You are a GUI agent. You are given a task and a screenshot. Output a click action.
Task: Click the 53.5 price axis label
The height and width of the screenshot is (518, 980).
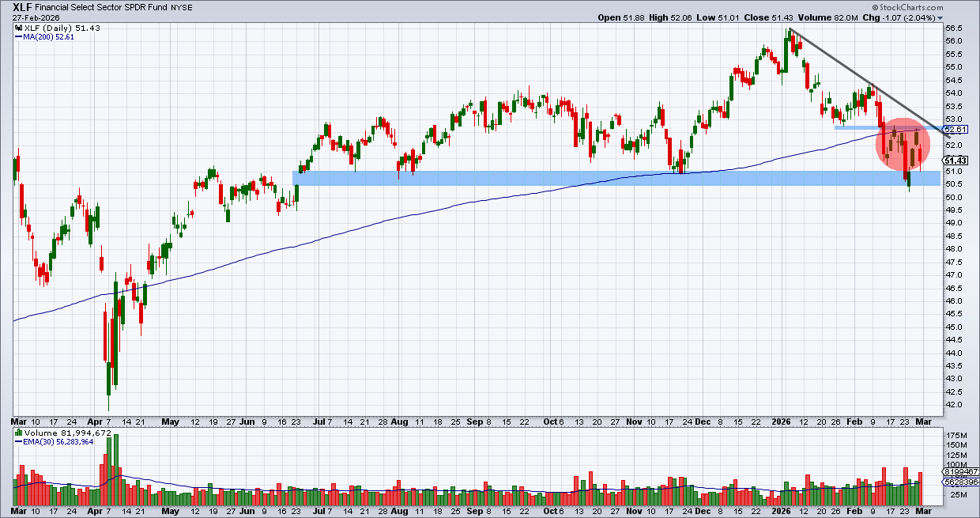953,106
